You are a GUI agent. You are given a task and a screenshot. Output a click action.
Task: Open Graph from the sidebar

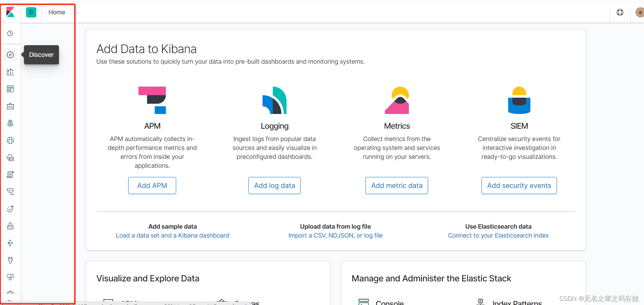[x=10, y=243]
